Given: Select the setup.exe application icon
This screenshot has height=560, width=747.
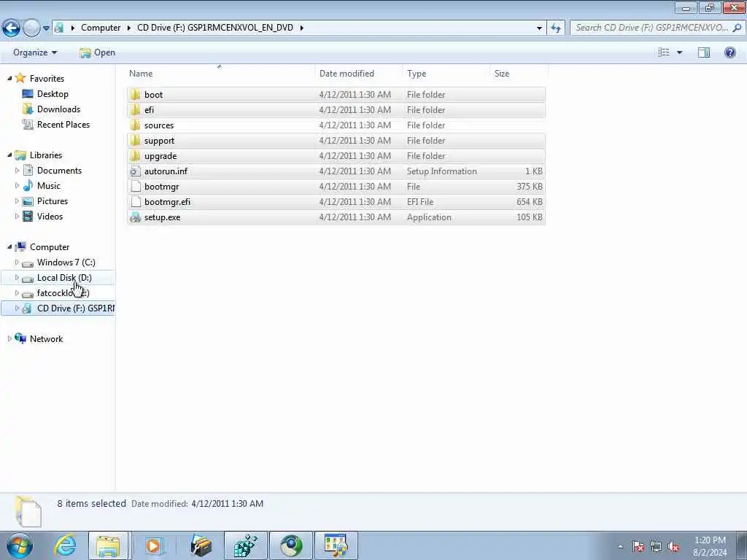Looking at the screenshot, I should tap(135, 217).
